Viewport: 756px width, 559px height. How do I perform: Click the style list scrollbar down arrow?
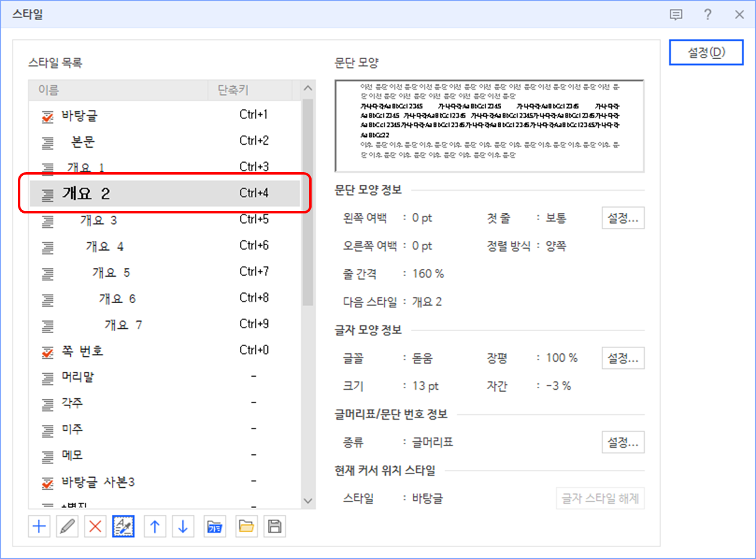pos(307,500)
